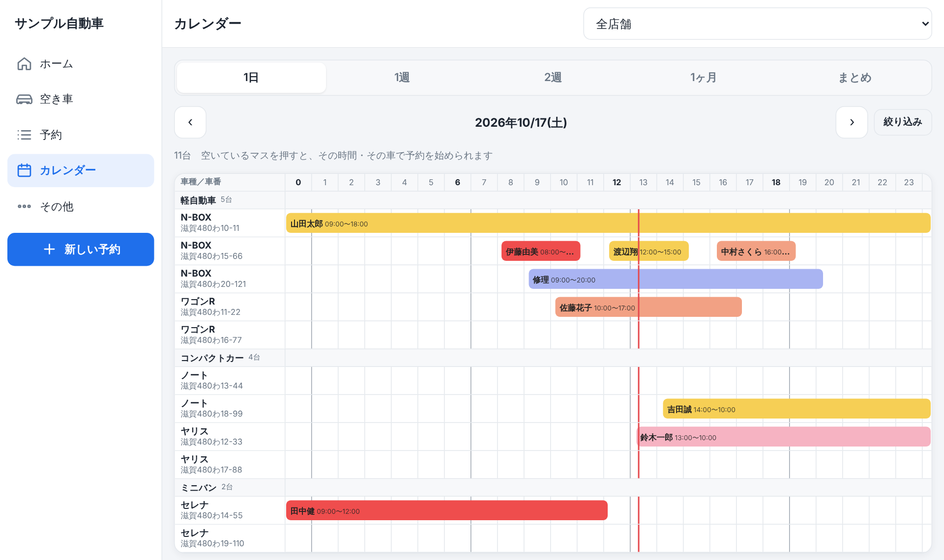This screenshot has width=944, height=560.
Task: Click hour 12 in the timeline header
Action: tap(617, 182)
